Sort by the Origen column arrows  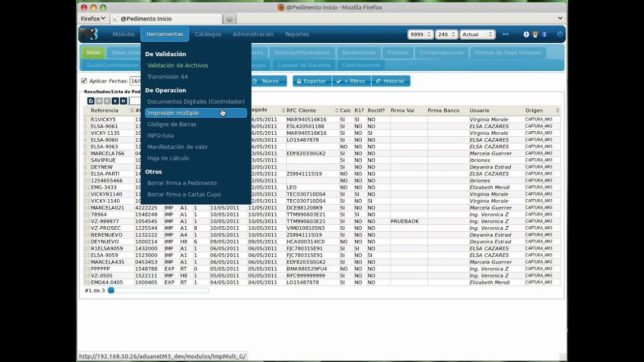pos(557,111)
